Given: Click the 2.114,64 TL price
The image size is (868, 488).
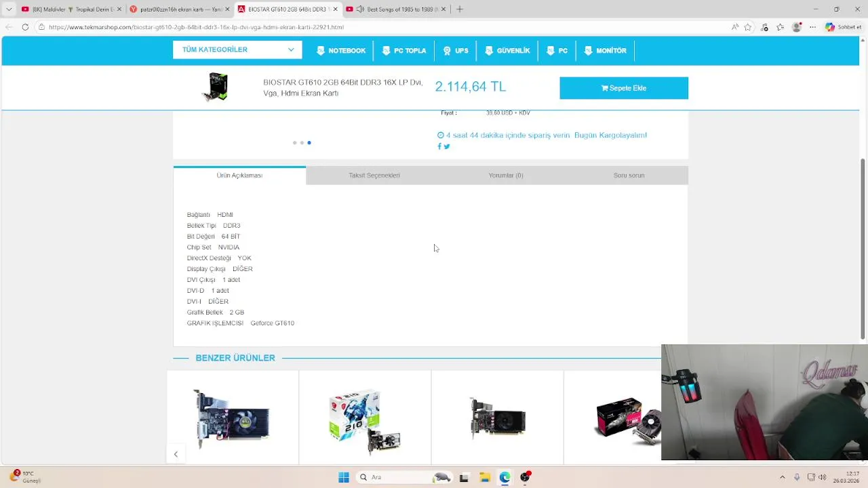Looking at the screenshot, I should (x=470, y=87).
